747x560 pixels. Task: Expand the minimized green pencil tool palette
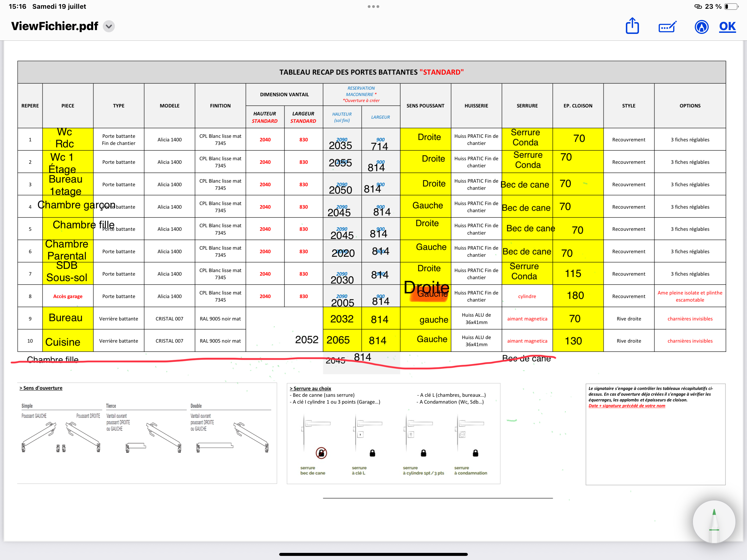pos(714,521)
